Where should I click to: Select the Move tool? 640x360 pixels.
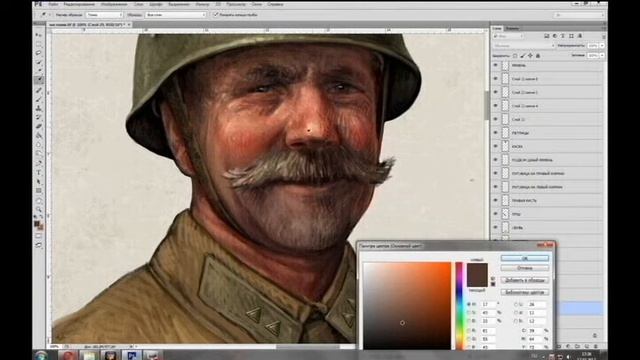click(39, 35)
